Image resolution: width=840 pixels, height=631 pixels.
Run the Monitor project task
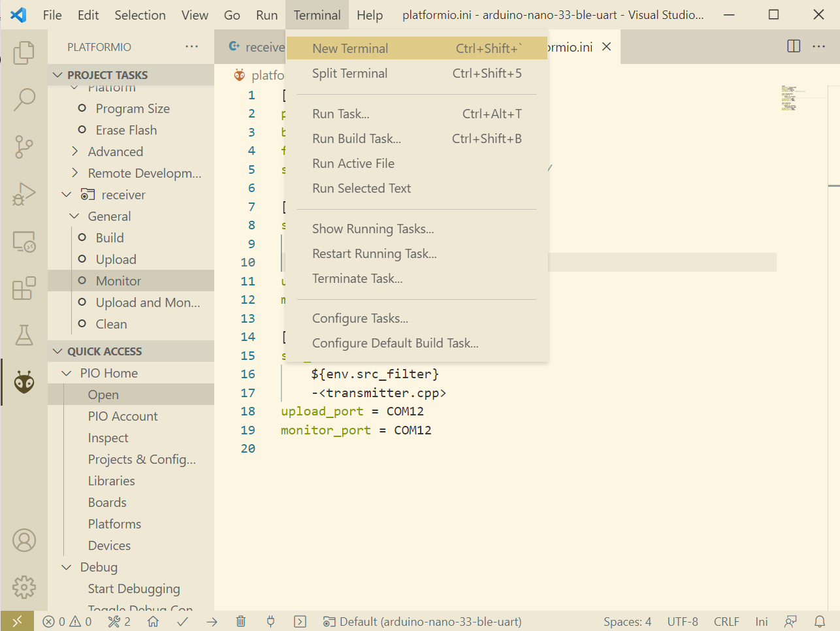131,281
